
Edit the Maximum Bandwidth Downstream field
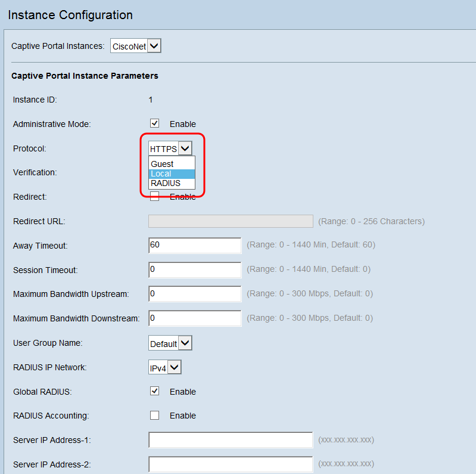click(x=195, y=318)
